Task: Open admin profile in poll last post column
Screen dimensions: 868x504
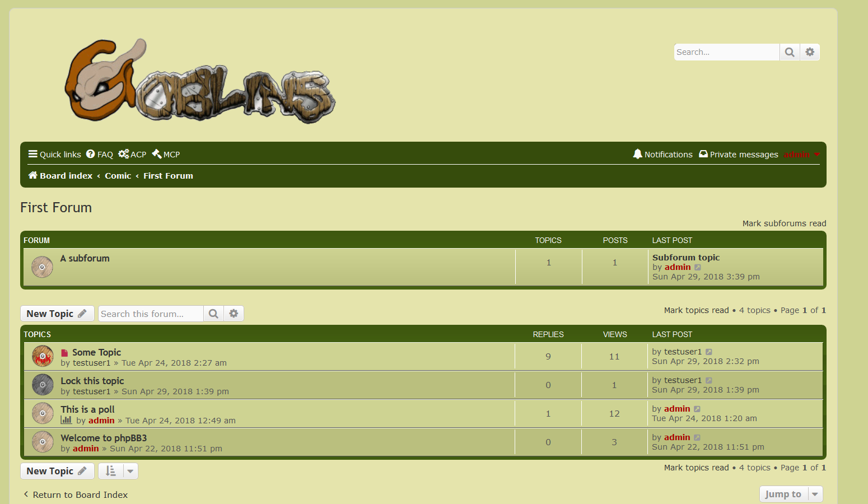Action: point(677,409)
